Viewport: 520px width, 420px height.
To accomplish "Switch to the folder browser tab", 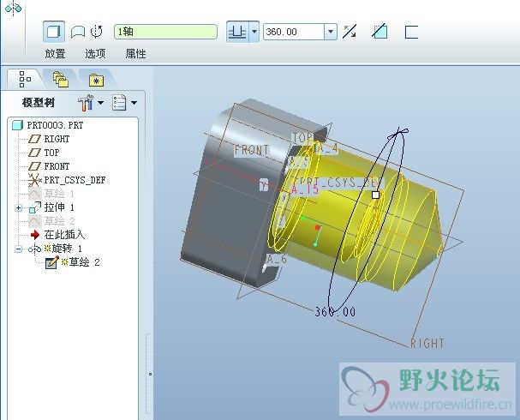I will 61,80.
